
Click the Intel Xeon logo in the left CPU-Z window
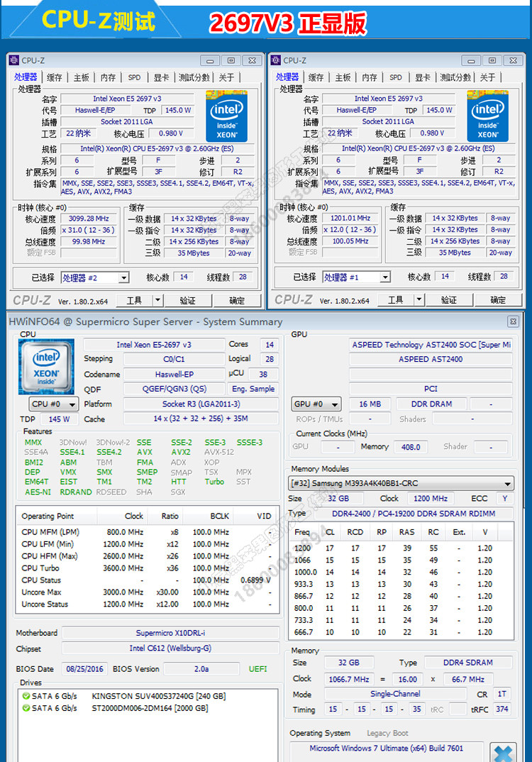click(x=226, y=116)
